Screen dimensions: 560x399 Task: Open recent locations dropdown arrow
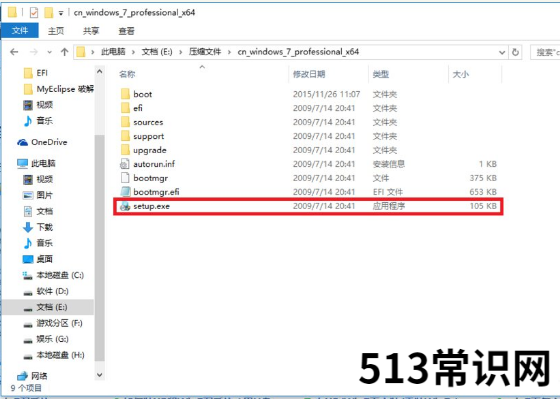pyautogui.click(x=49, y=53)
